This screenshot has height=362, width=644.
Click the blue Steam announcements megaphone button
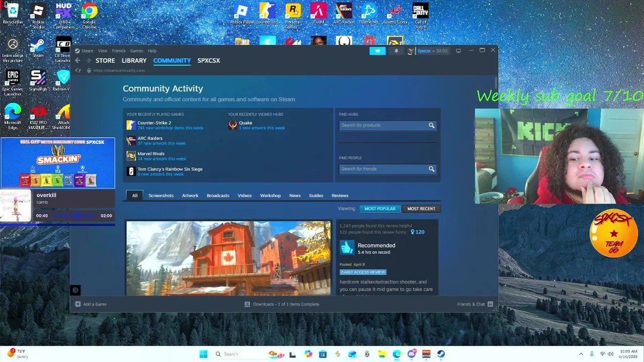pyautogui.click(x=377, y=51)
